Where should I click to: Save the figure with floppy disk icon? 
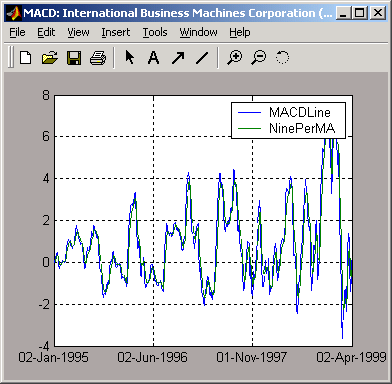[x=74, y=58]
